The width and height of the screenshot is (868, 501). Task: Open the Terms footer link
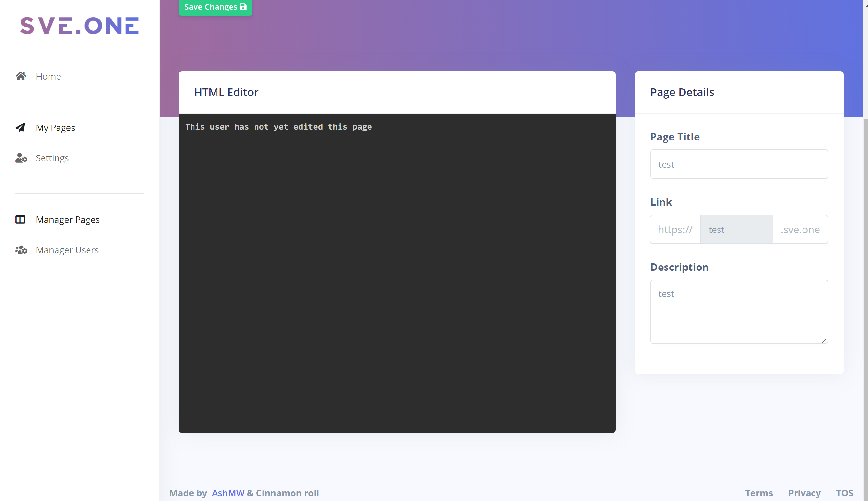758,493
